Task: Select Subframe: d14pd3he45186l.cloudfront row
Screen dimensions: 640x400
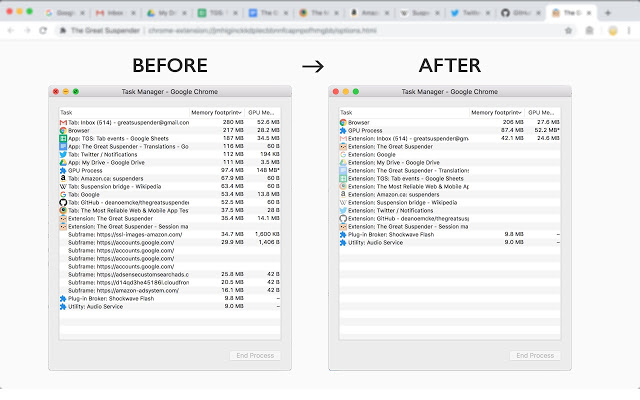Action: pos(170,282)
